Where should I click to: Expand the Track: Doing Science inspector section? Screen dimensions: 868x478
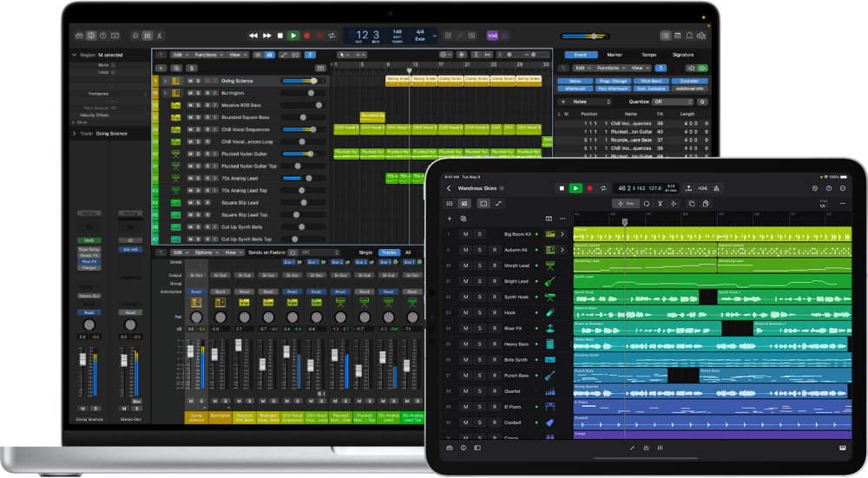[x=74, y=134]
